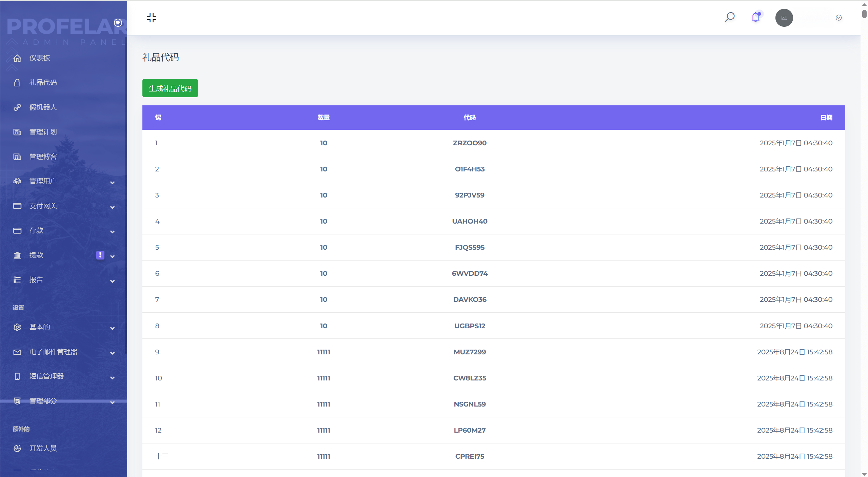This screenshot has height=477, width=868.
Task: Click the page vertical scrollbar thumb
Action: 864,14
